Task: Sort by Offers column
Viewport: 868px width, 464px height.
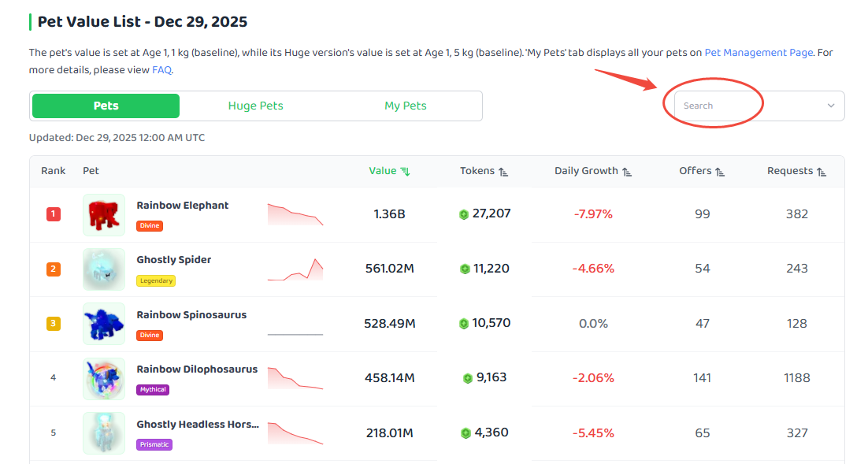Action: [701, 171]
